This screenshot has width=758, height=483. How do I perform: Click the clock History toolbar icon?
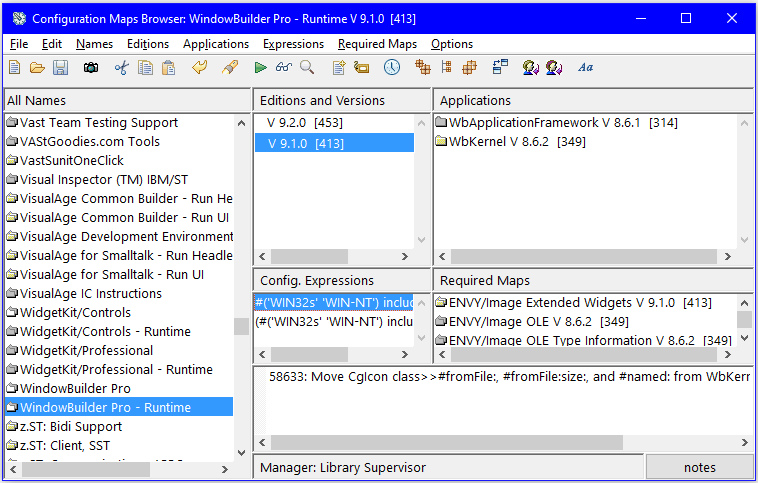coord(391,68)
